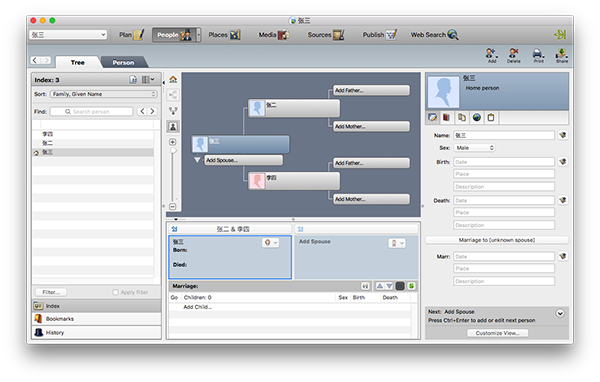The width and height of the screenshot is (600, 382).
Task: Open the current tree name dropdown
Action: (68, 35)
